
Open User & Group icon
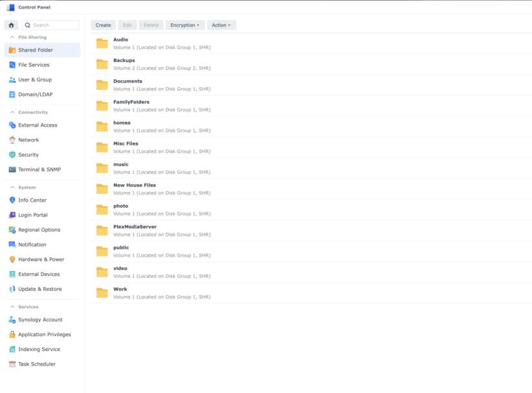[x=12, y=80]
